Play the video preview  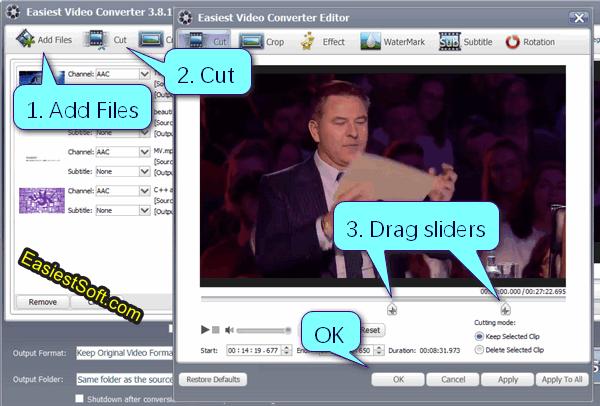pyautogui.click(x=205, y=329)
